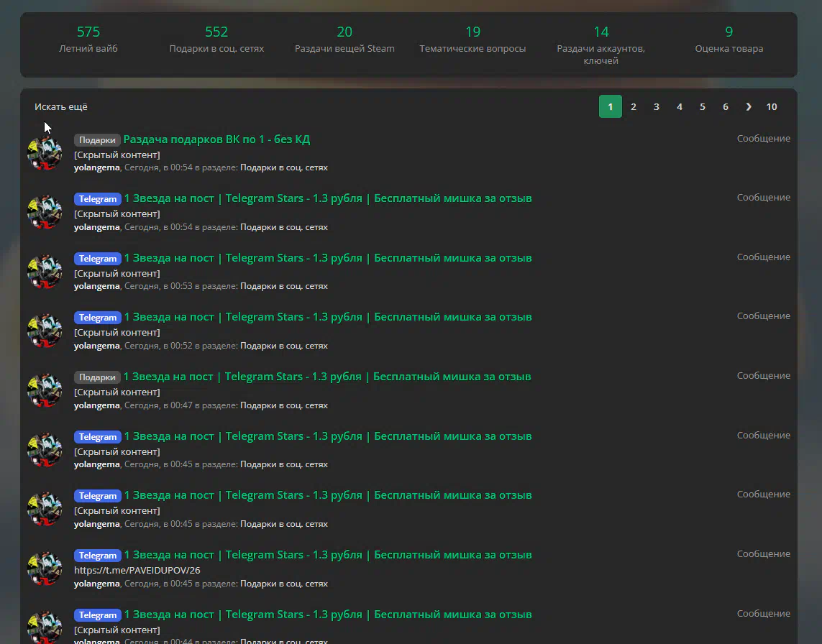
Task: Open the Telegram Stars thread posted at 00:54
Action: click(x=328, y=198)
